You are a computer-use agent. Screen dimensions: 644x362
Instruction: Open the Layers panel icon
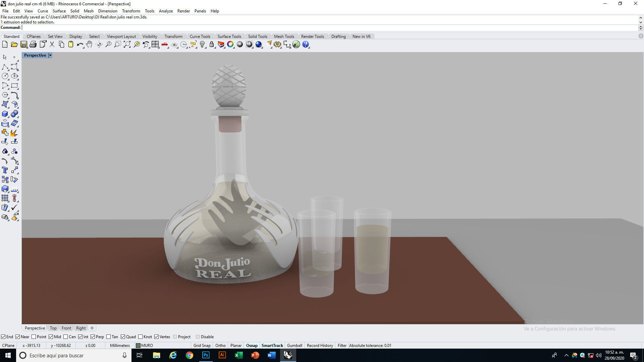click(221, 44)
